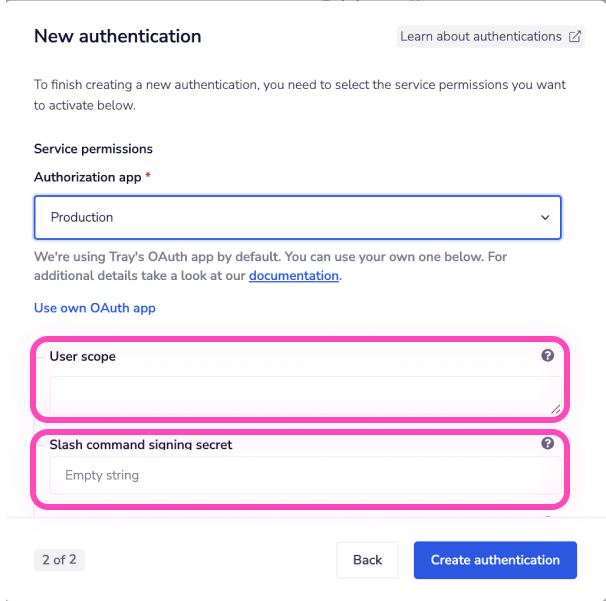Open the Authorization app dropdown showing Production
Viewport: 606px width, 601px height.
click(297, 217)
